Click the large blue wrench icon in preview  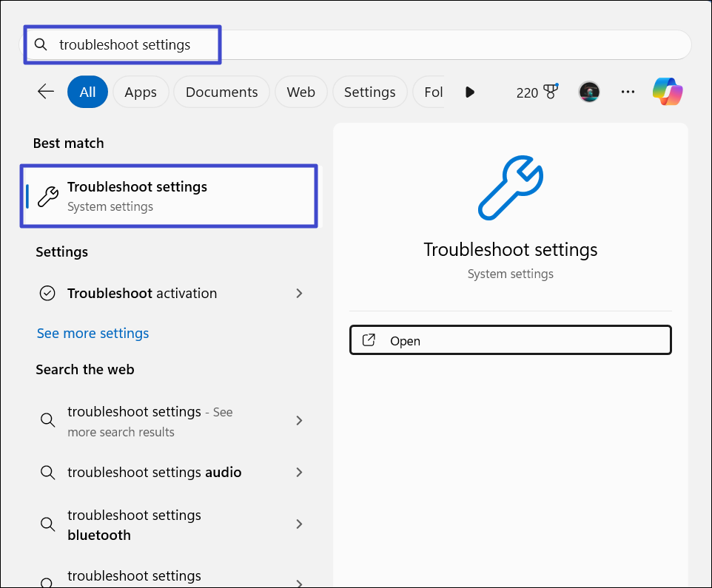(x=511, y=188)
